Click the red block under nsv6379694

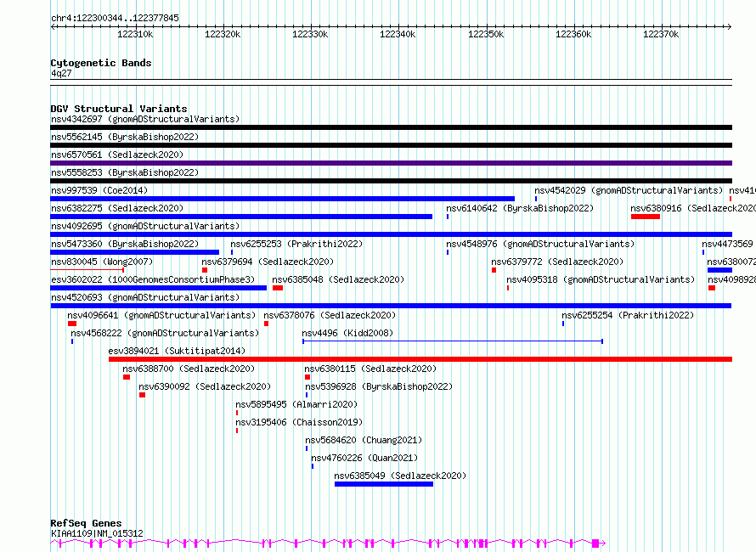coord(205,270)
